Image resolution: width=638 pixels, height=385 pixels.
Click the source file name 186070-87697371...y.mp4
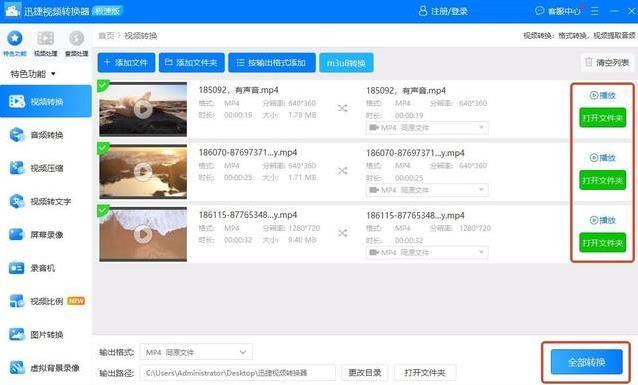pyautogui.click(x=248, y=153)
